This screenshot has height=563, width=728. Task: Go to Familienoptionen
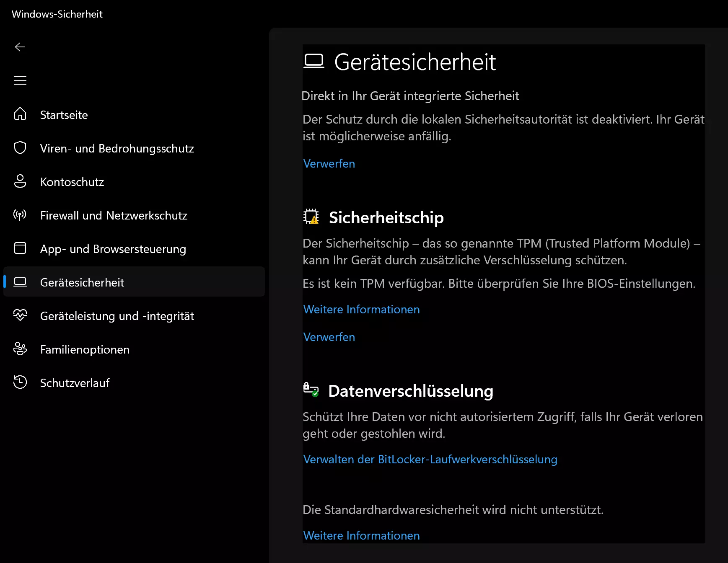(x=134, y=349)
